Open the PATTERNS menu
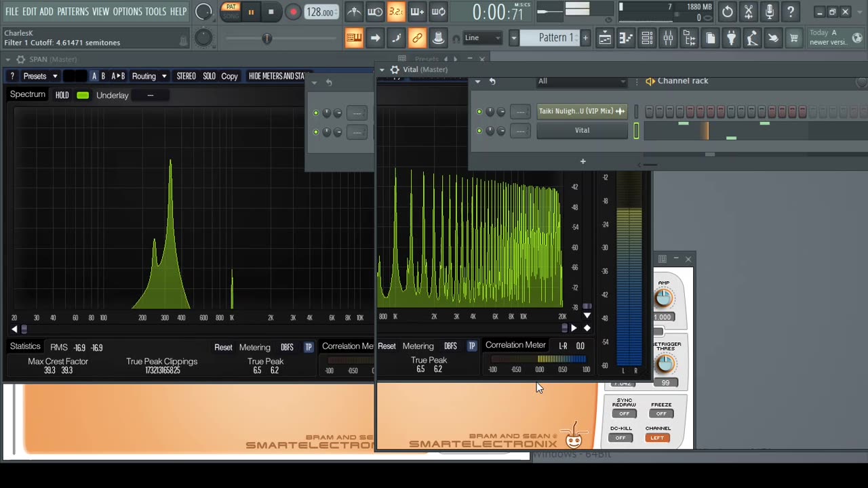This screenshot has height=488, width=868. coord(73,12)
